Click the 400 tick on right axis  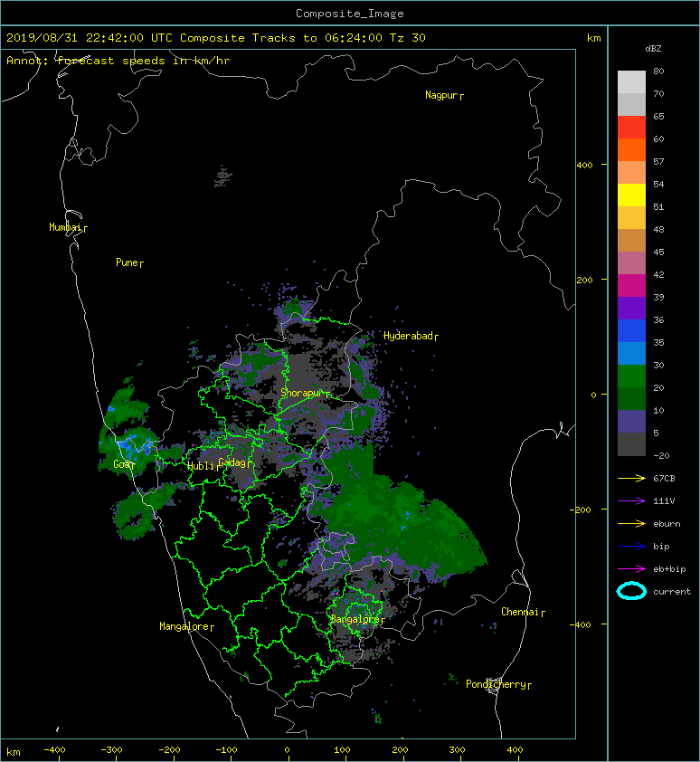[x=584, y=166]
